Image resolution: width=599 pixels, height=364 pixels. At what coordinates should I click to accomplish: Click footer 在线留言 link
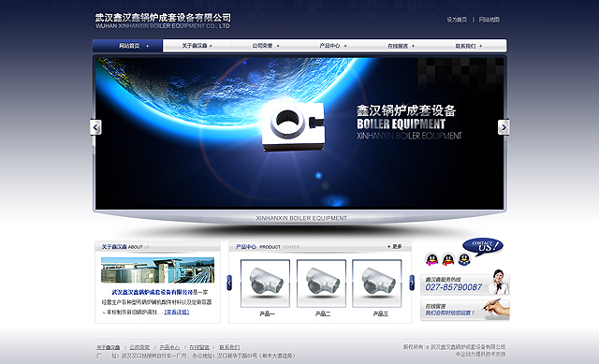[199, 347]
